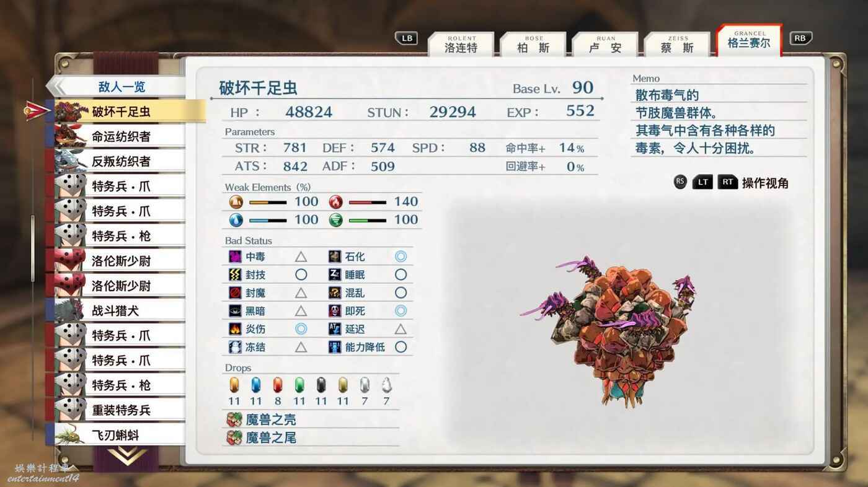Click the earth element weakness bar
This screenshot has height=487, width=868.
point(268,202)
